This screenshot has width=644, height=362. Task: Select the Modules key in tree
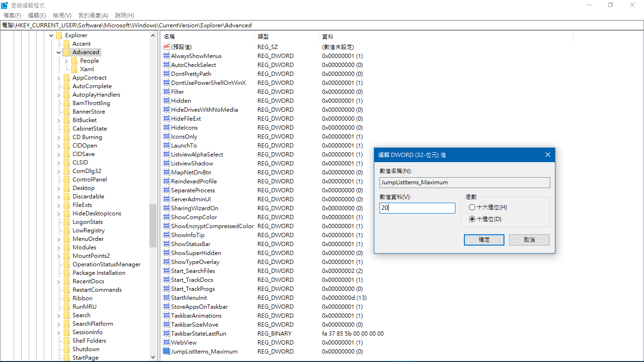click(84, 247)
